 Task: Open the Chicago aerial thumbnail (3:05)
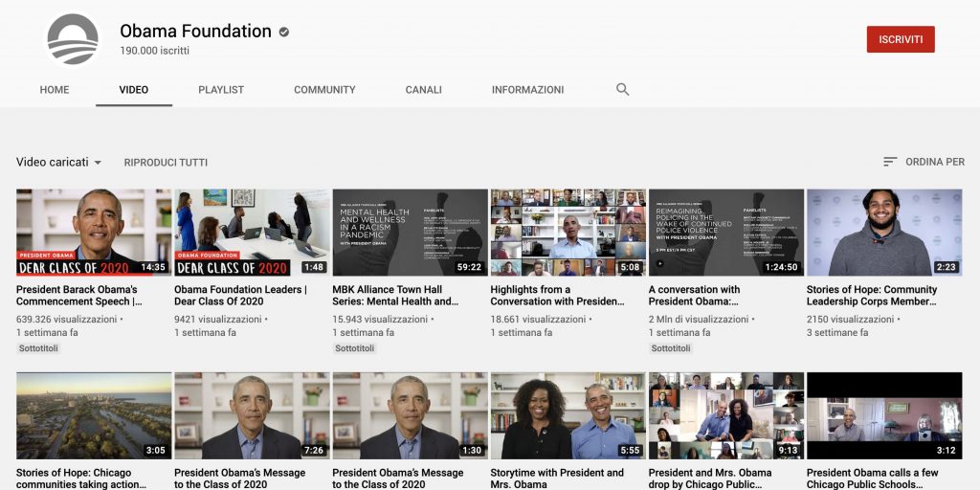pyautogui.click(x=94, y=415)
